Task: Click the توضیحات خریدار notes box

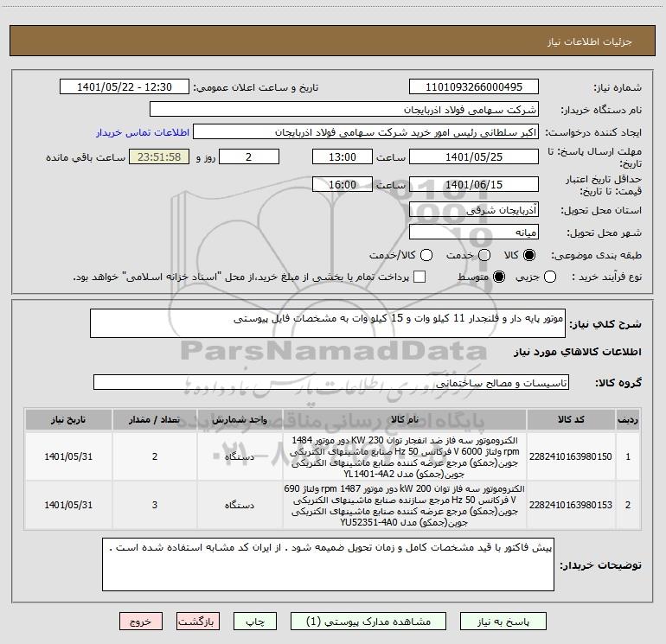Action: tap(328, 564)
